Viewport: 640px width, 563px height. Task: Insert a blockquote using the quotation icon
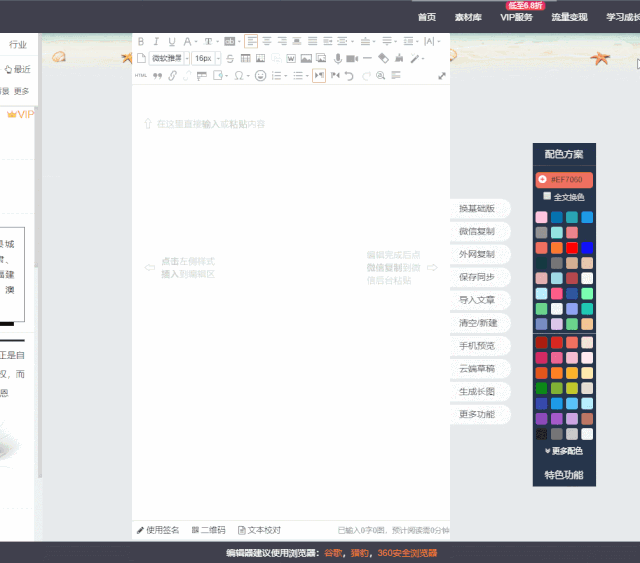coord(157,76)
